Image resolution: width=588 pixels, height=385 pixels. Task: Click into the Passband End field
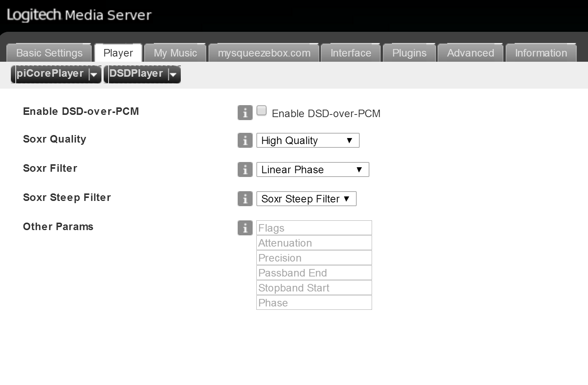coord(314,273)
